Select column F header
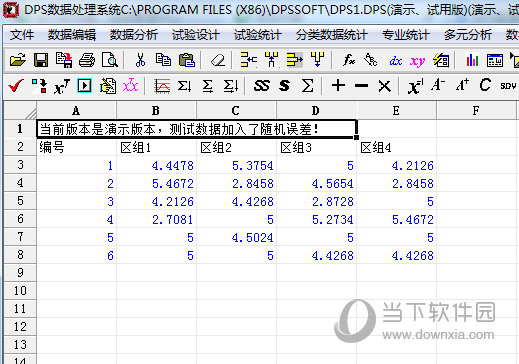 [476, 110]
